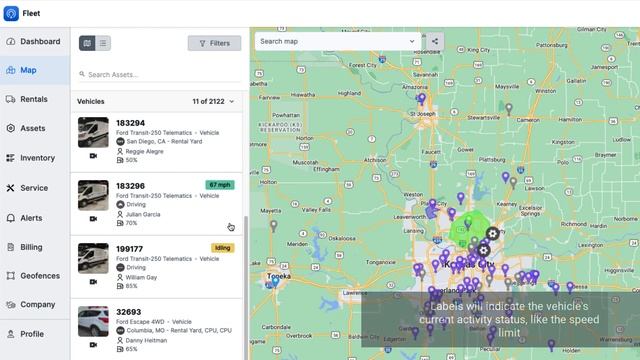Screen dimensions: 640x360
Task: Click the Vehicles section heading
Action: tap(91, 101)
